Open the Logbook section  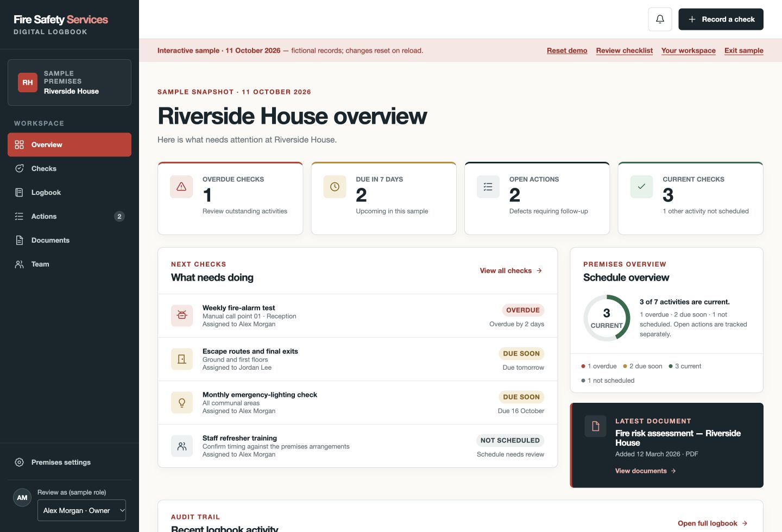click(x=70, y=192)
